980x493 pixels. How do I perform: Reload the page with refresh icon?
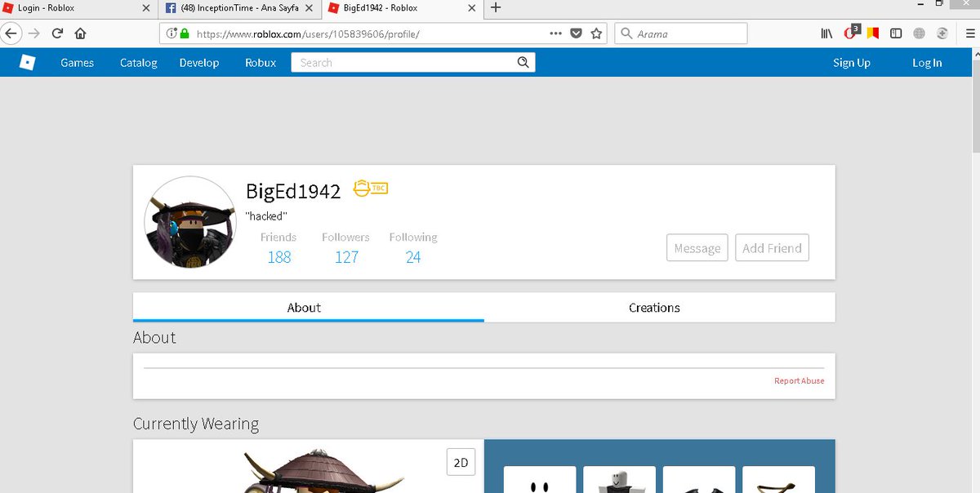pyautogui.click(x=57, y=33)
